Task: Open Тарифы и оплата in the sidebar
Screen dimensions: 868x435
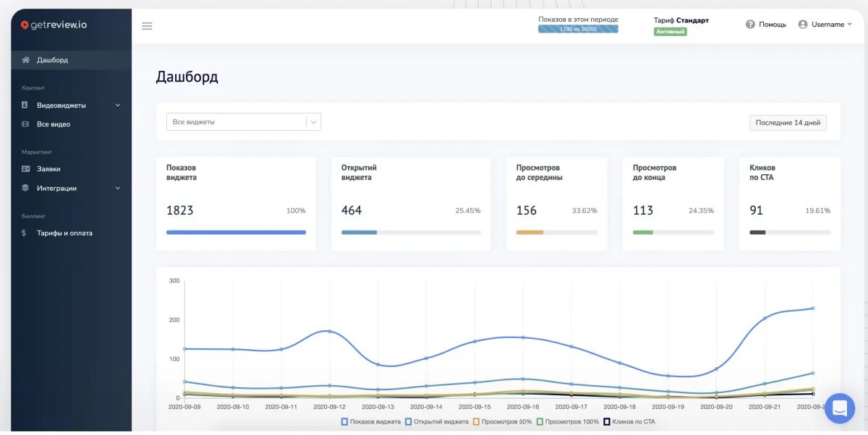Action: pos(64,233)
